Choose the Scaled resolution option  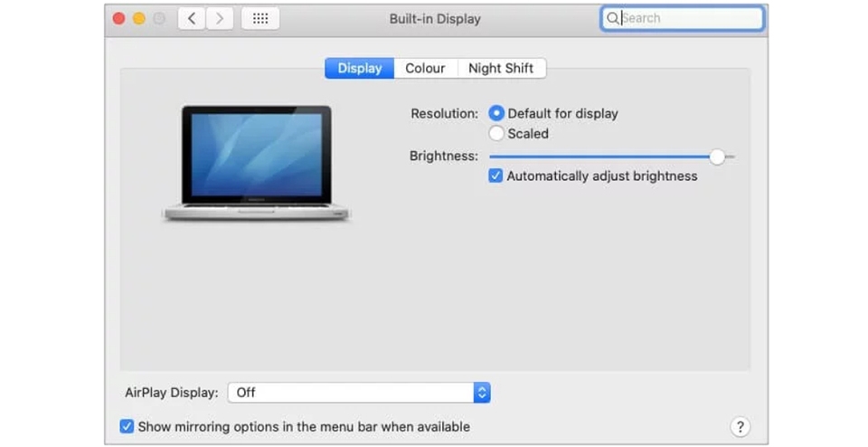click(496, 133)
